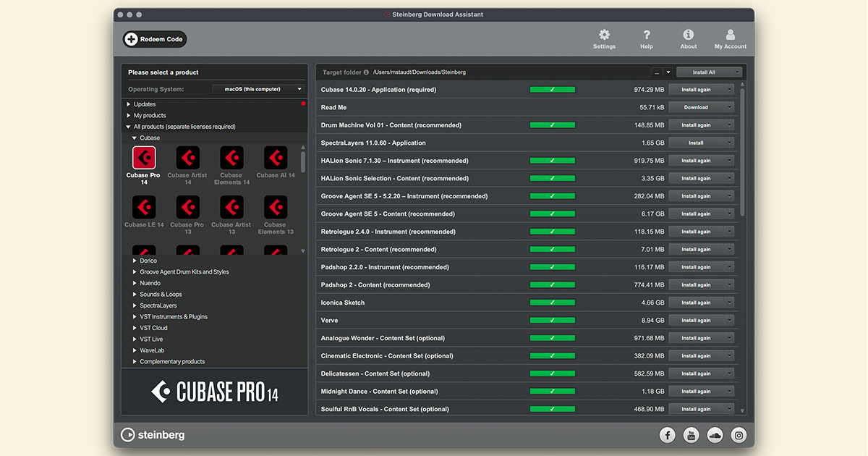Viewport: 868px width, 456px height.
Task: Select the Cubase Pro 14 product icon
Action: tap(144, 158)
